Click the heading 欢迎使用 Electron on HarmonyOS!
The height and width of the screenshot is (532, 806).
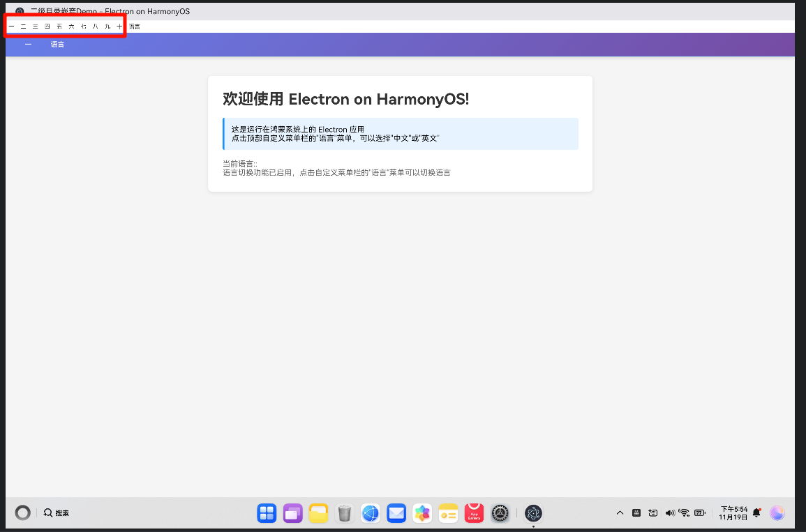(x=346, y=98)
